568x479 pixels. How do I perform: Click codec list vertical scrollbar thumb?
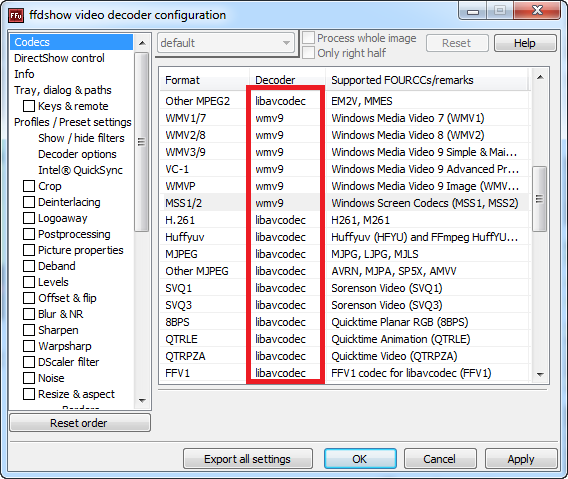click(540, 199)
